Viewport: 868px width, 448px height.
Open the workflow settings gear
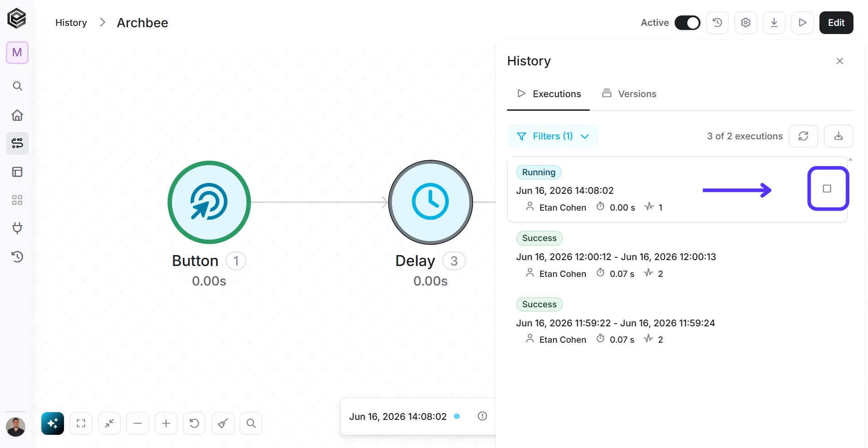click(746, 23)
